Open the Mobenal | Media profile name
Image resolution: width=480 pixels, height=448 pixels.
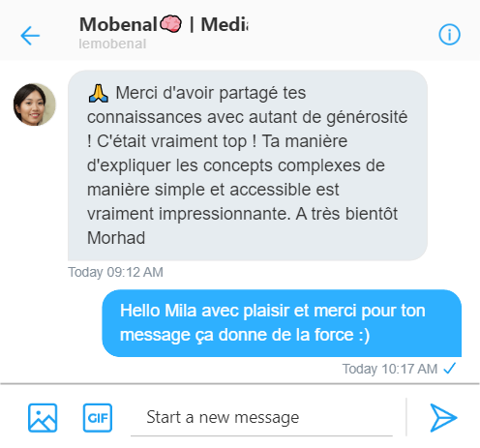tap(164, 24)
